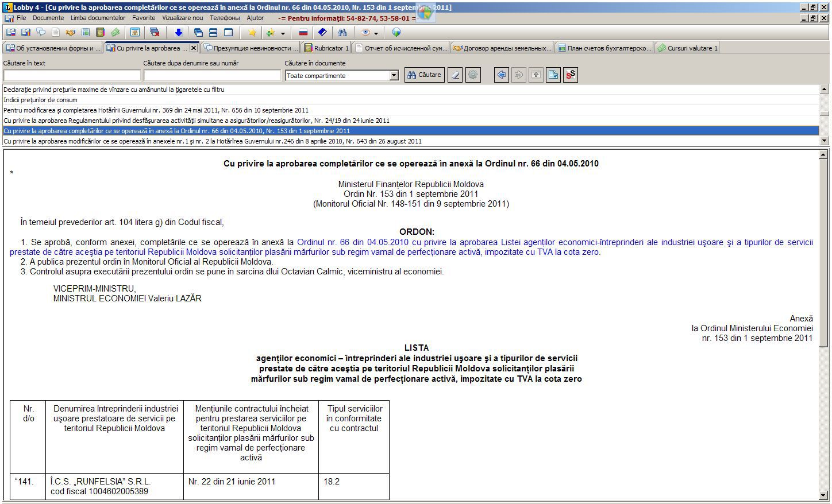The width and height of the screenshot is (832, 504).
Task: Click the Moldovan-flag book icon in toolbar
Action: 26,33
